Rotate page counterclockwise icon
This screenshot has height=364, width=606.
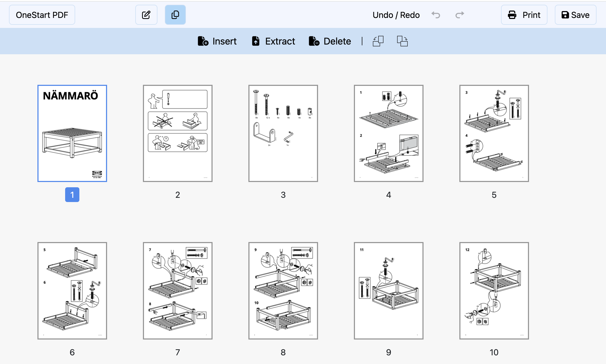(x=378, y=41)
